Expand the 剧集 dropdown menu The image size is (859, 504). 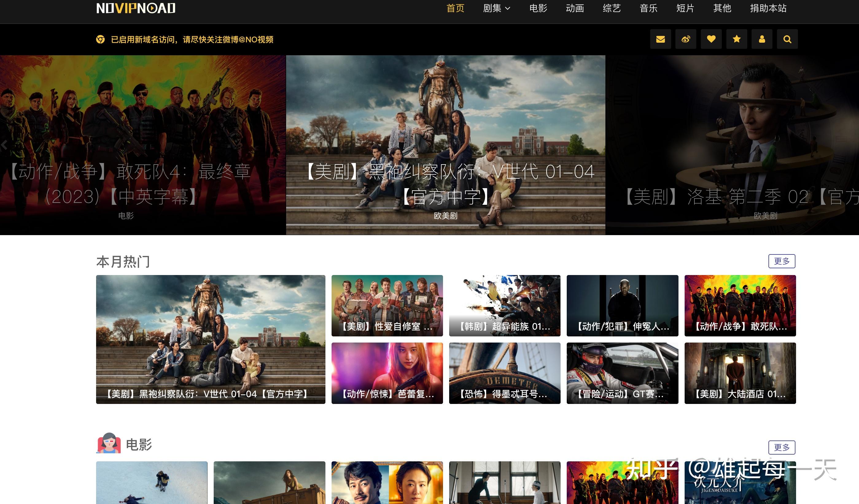tap(497, 8)
